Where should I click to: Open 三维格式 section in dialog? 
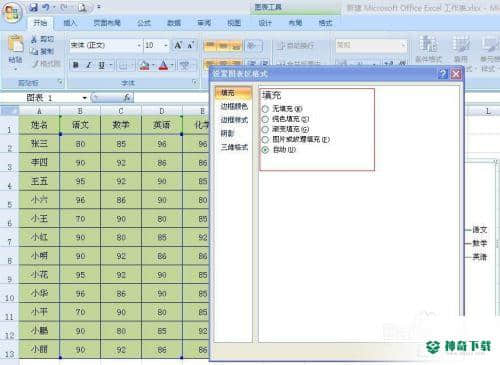(234, 147)
